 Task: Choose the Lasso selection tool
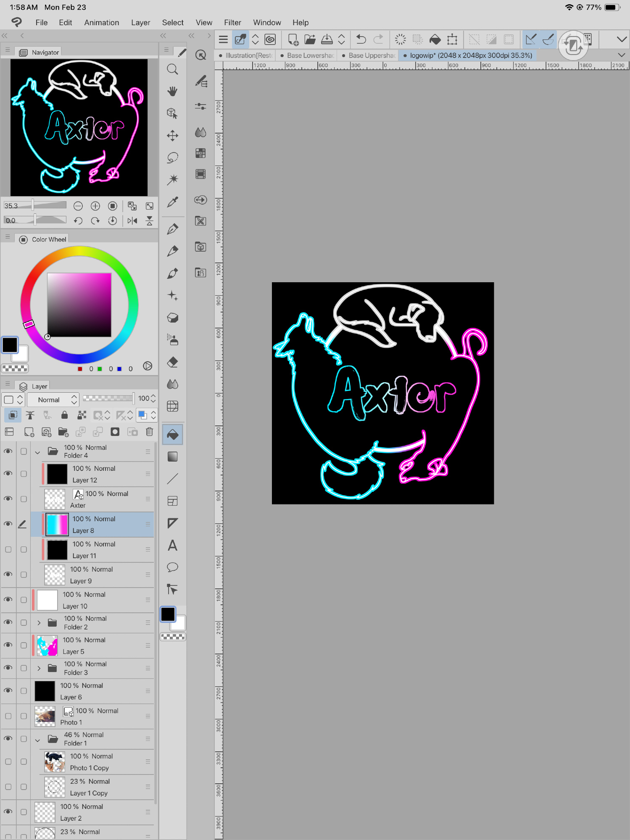172,157
